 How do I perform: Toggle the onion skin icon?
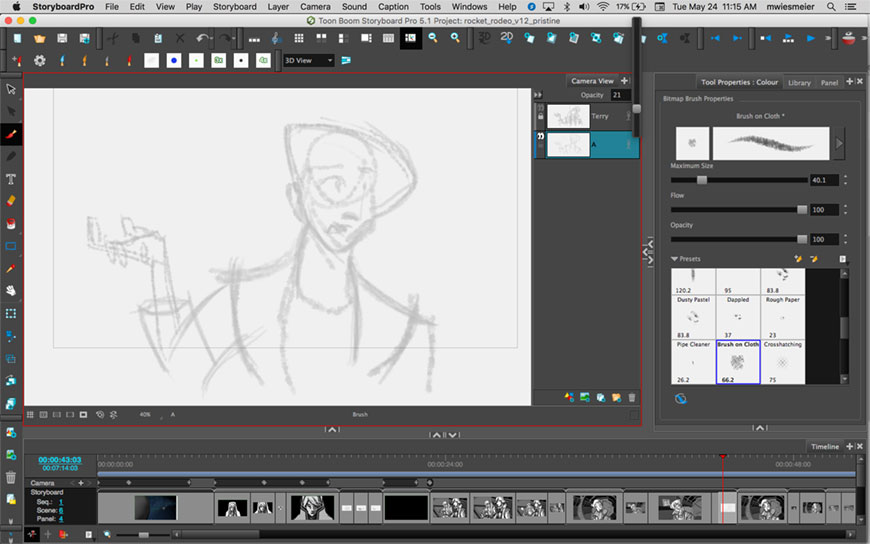[x=100, y=415]
